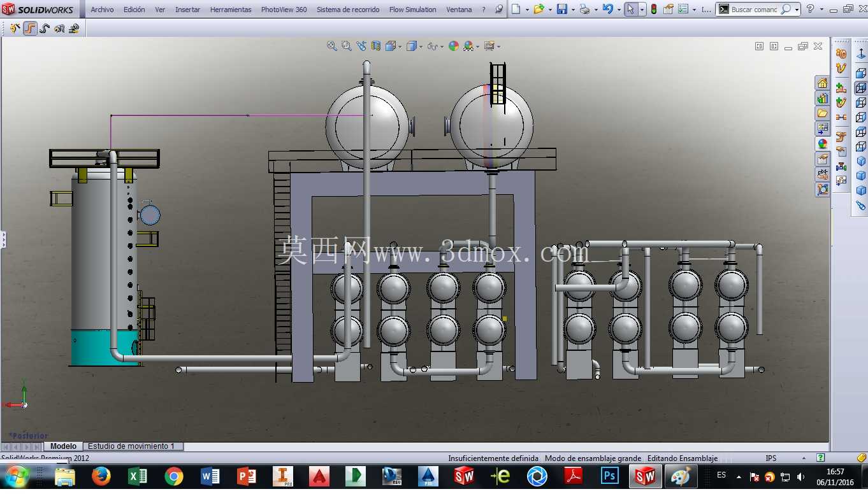The height and width of the screenshot is (503, 868).
Task: Select the Zoom to Area tool
Action: tap(346, 46)
